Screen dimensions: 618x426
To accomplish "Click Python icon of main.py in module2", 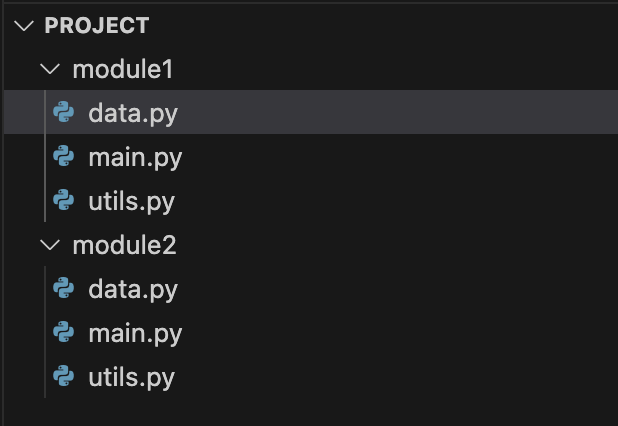I will pyautogui.click(x=63, y=332).
